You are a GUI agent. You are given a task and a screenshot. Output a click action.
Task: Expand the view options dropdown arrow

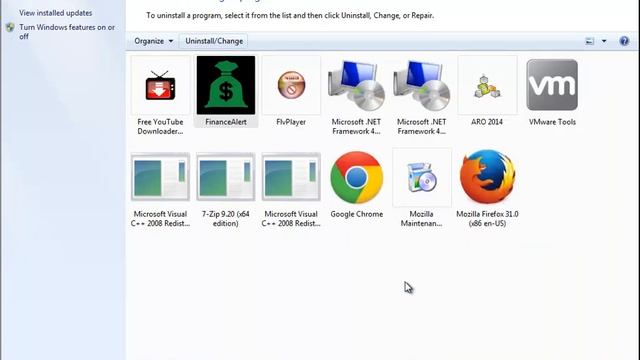click(604, 41)
